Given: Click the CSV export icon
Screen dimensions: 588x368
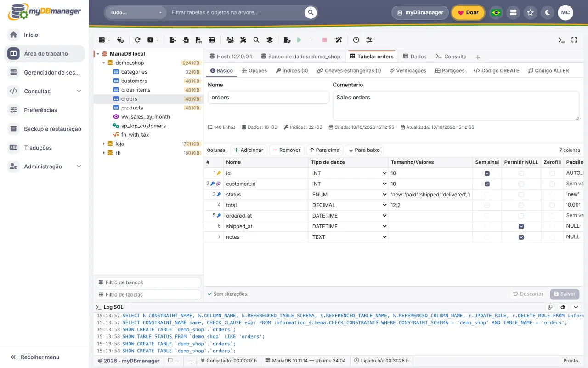Looking at the screenshot, I should point(198,40).
